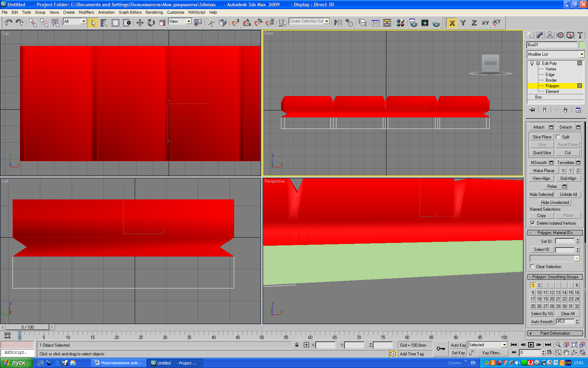This screenshot has height=368, width=588.
Task: Toggle smoothing group 16
Action: point(577,292)
